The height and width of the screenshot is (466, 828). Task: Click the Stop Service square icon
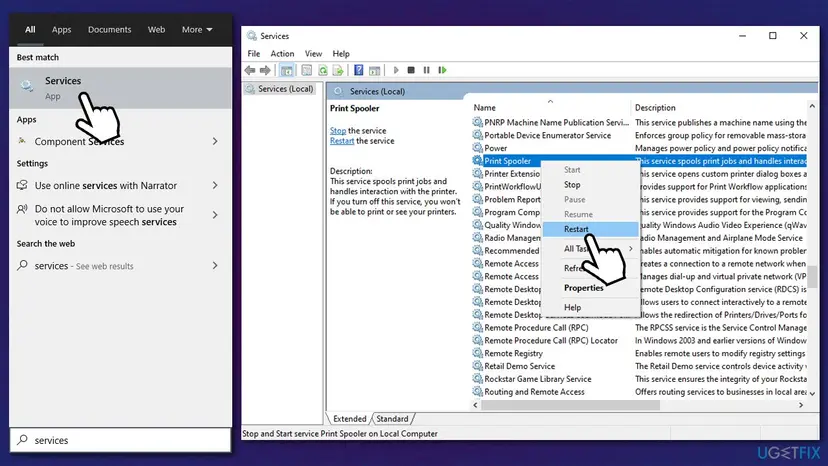point(411,70)
